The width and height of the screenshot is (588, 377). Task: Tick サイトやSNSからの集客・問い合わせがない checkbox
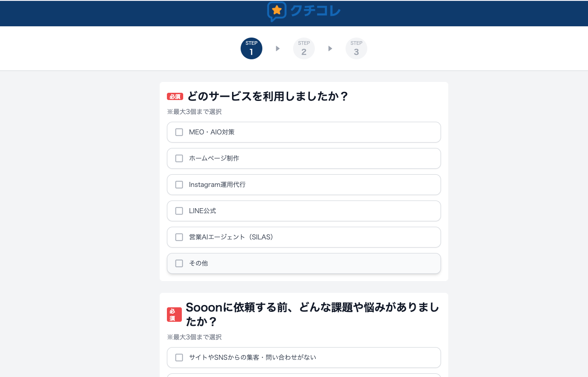179,358
